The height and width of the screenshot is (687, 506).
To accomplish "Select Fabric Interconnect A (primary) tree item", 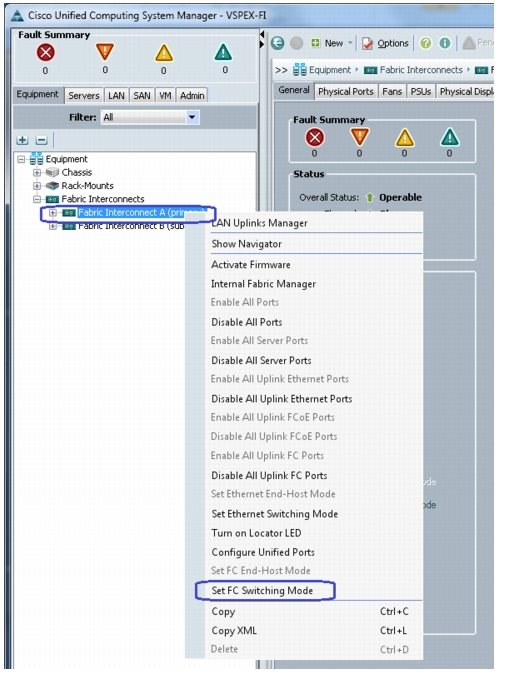I will coord(141,212).
